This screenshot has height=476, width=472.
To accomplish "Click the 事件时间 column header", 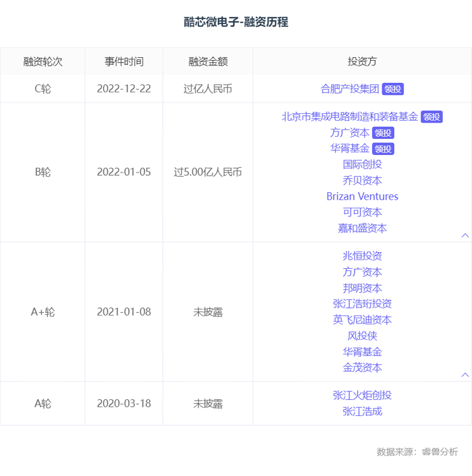I will (124, 61).
